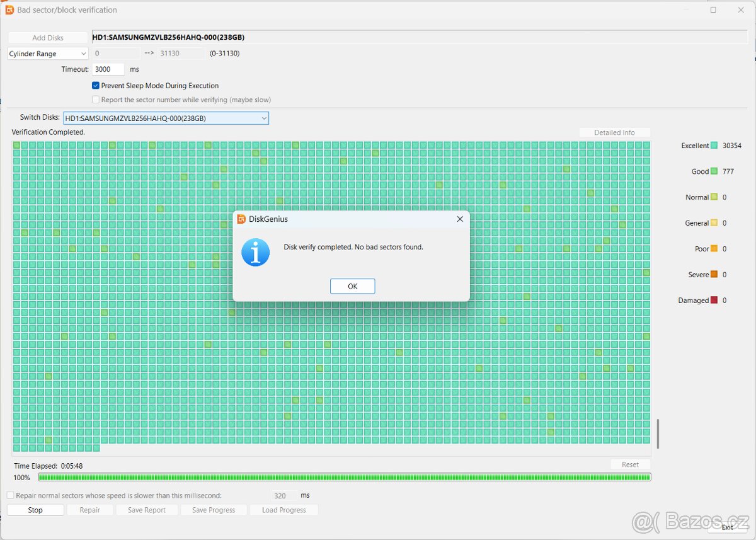Click the disk name HD1:SAMSUNGMZVLB256HAHQ header text
This screenshot has width=756, height=540.
(168, 38)
